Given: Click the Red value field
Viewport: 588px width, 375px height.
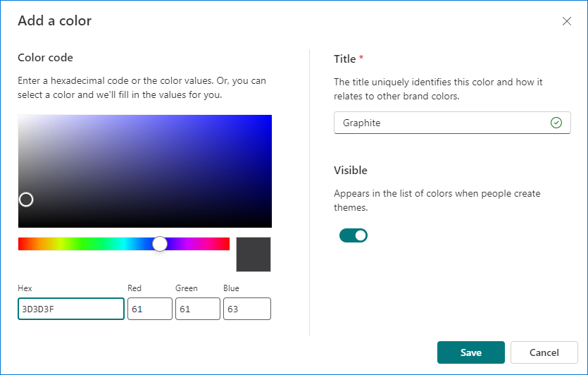Looking at the screenshot, I should 149,309.
